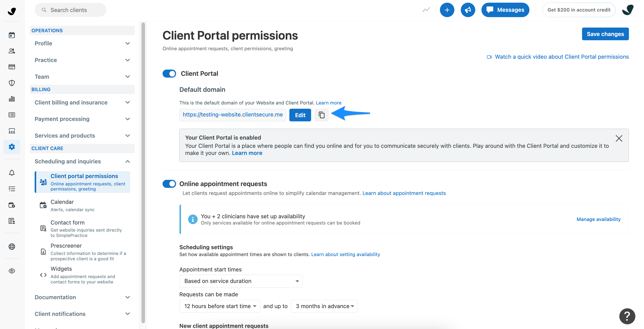Open the 3 months in advance dropdown
This screenshot has height=329, width=644.
[324, 306]
